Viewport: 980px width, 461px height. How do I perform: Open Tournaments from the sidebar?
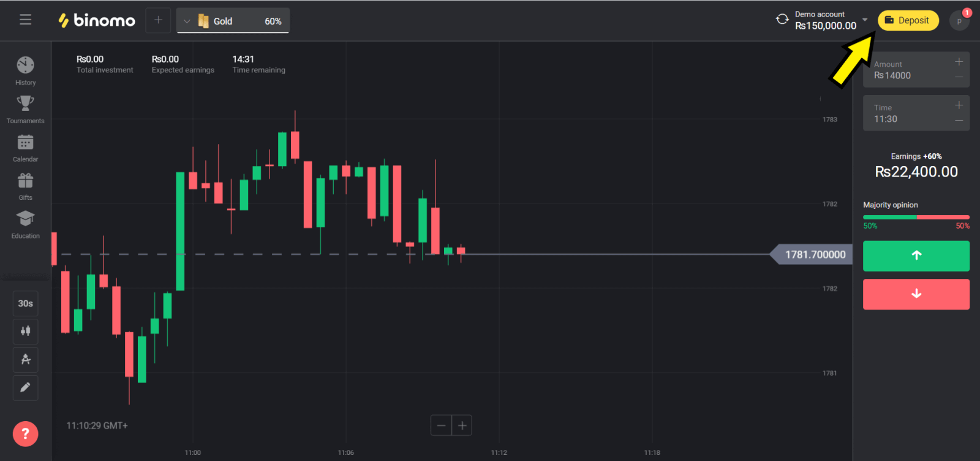25,109
